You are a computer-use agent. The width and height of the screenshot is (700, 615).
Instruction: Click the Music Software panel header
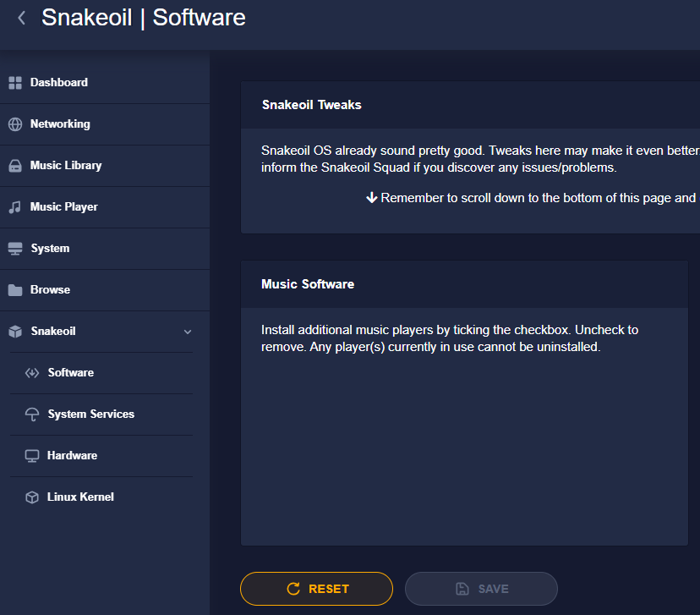click(x=464, y=284)
